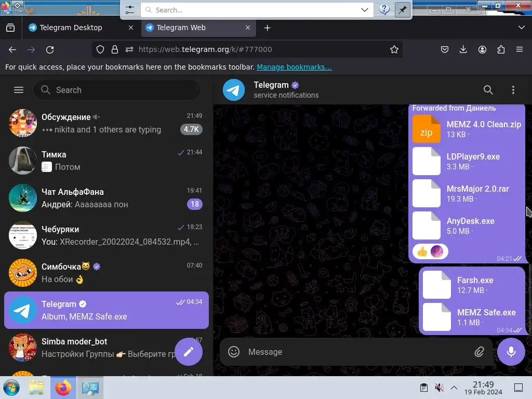Screen dimensions: 532x399
Task: Click the Message input field
Action: pyautogui.click(x=357, y=352)
